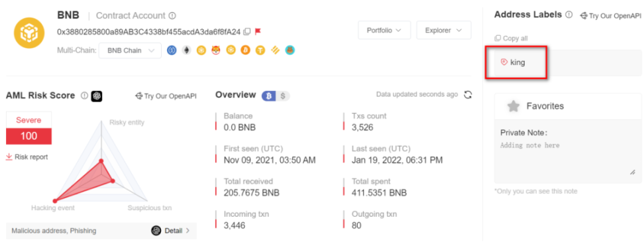The width and height of the screenshot is (644, 246).
Task: Open the BNB Chain multi-chain dropdown
Action: [131, 50]
